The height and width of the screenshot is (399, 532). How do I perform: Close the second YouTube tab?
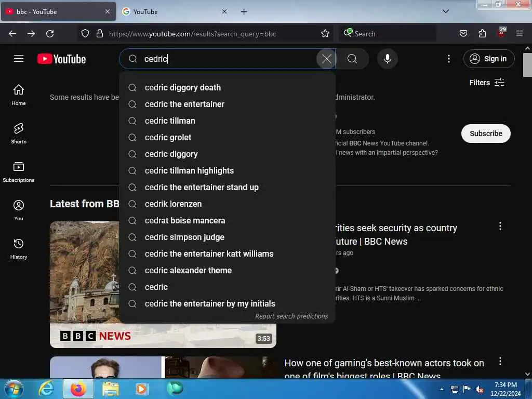pos(224,11)
